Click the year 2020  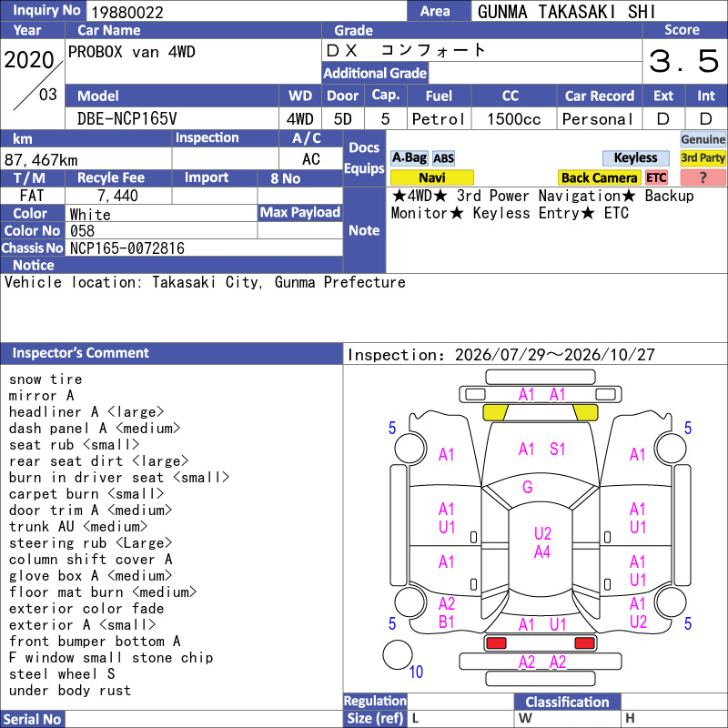[29, 60]
